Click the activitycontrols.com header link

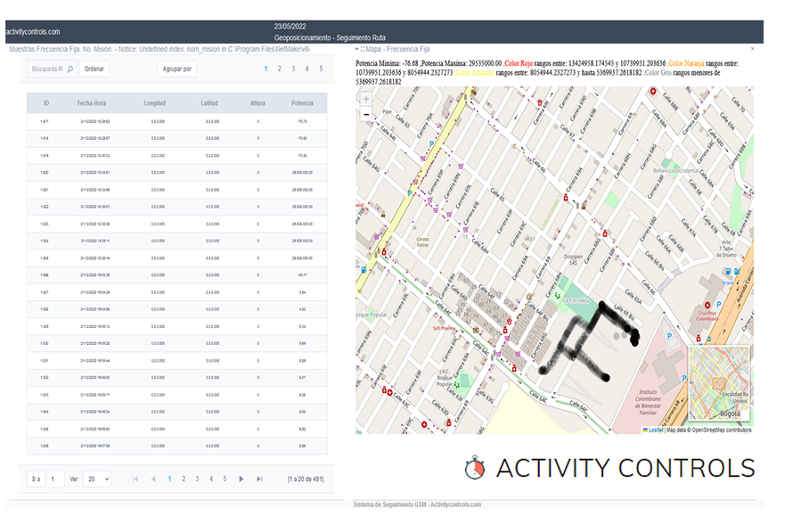click(x=33, y=32)
